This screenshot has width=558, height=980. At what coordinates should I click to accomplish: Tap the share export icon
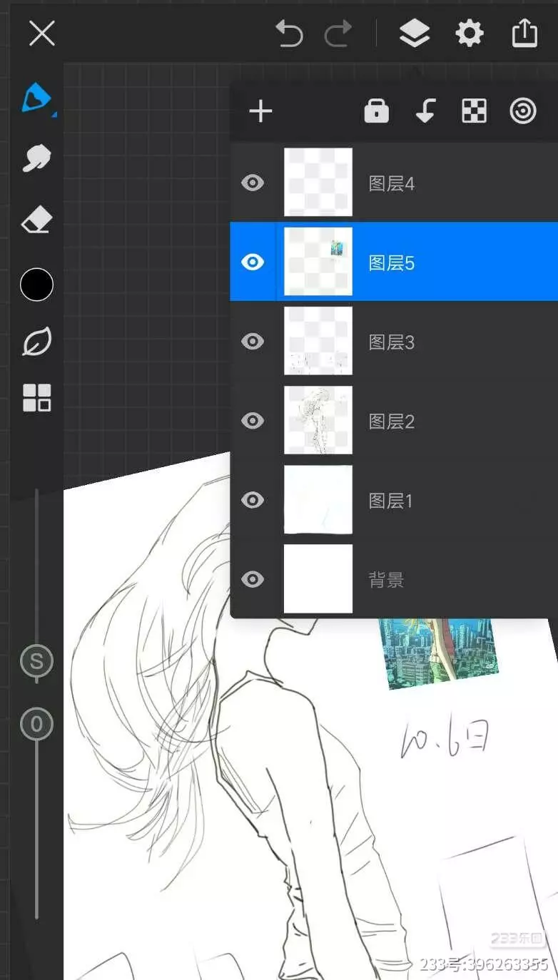coord(524,34)
